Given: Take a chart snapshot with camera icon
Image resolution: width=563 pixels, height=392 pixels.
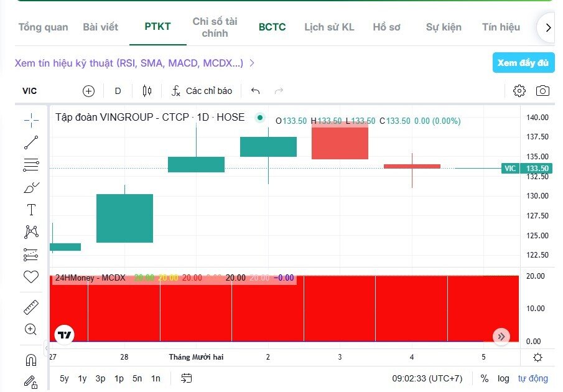Looking at the screenshot, I should coord(542,91).
